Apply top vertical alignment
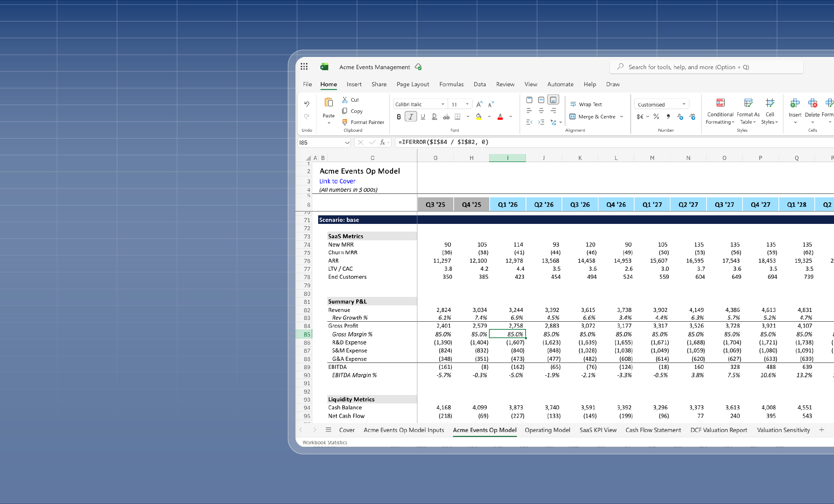 coord(529,100)
